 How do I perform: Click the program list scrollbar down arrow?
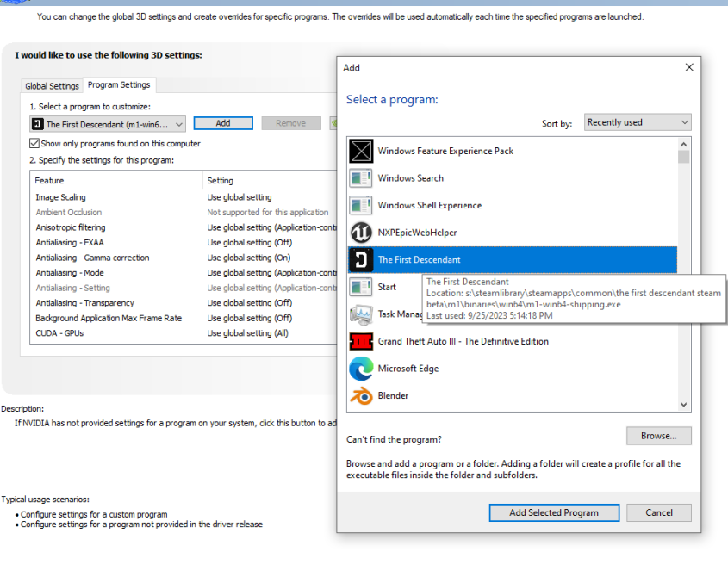(683, 405)
